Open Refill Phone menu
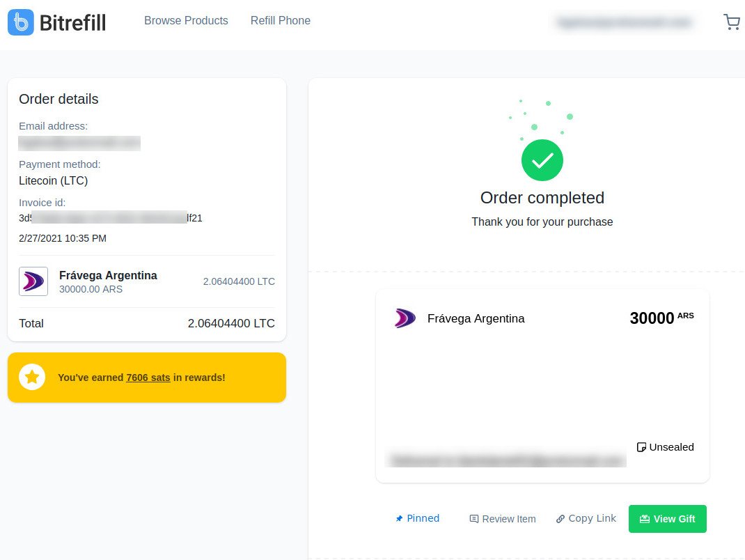Image resolution: width=745 pixels, height=560 pixels. tap(281, 20)
